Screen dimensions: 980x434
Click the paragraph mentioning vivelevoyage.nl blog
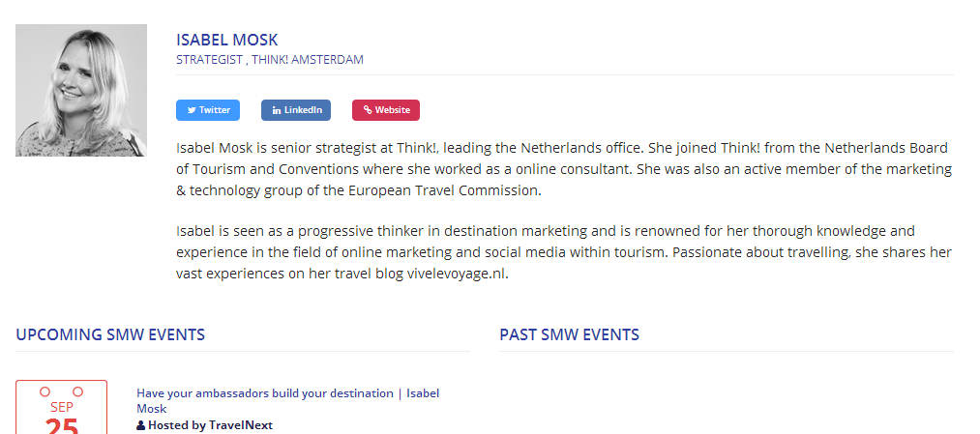pos(564,252)
